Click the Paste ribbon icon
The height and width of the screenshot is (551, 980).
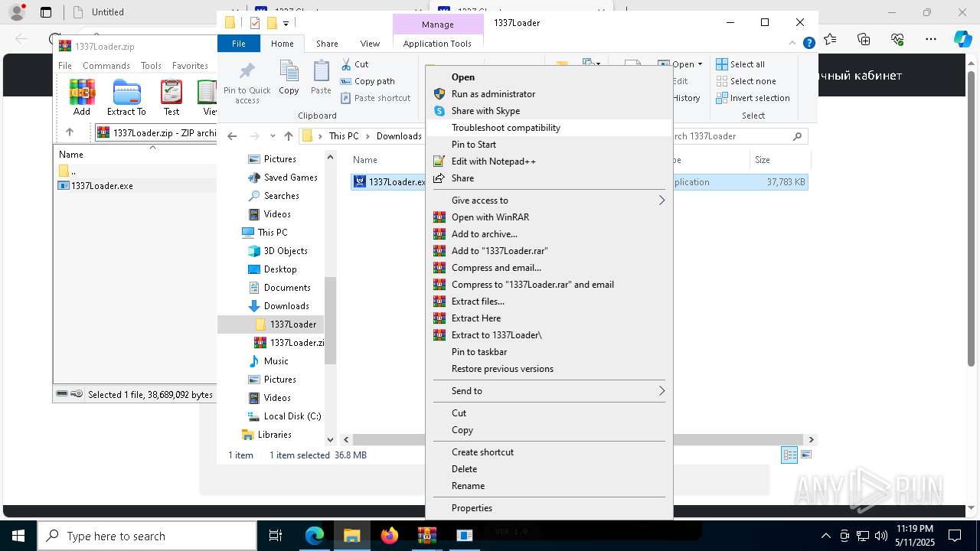coord(321,78)
